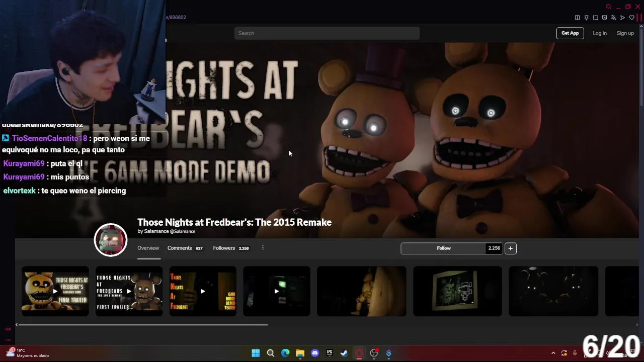
Task: Open Discord from taskbar
Action: 315,353
